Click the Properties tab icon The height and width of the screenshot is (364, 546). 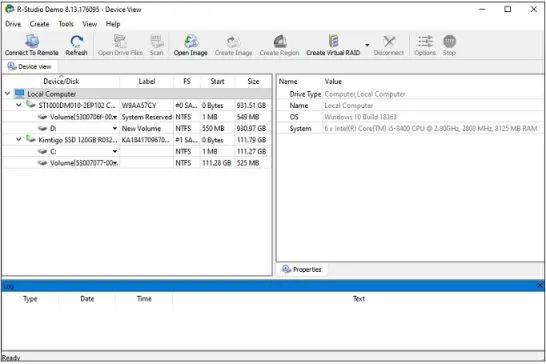click(x=287, y=269)
